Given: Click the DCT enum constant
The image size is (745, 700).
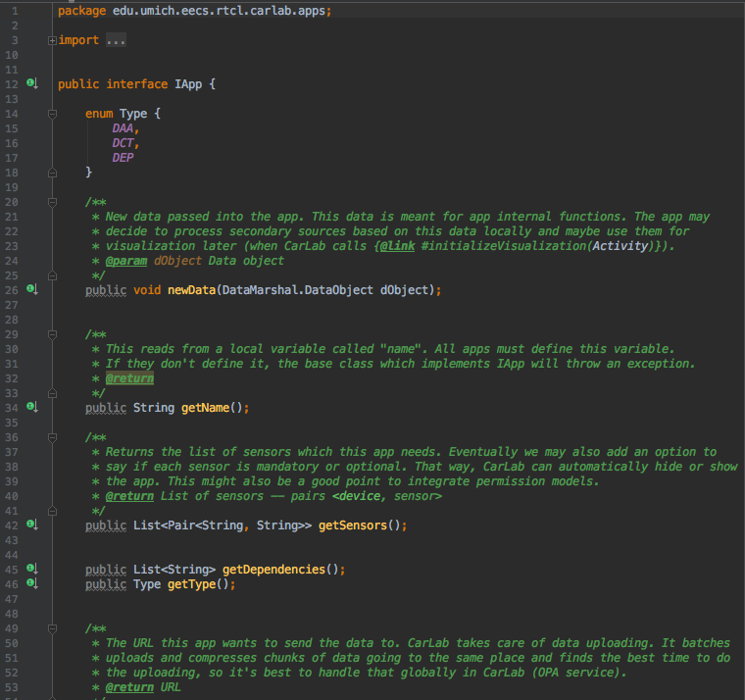Looking at the screenshot, I should pyautogui.click(x=123, y=143).
